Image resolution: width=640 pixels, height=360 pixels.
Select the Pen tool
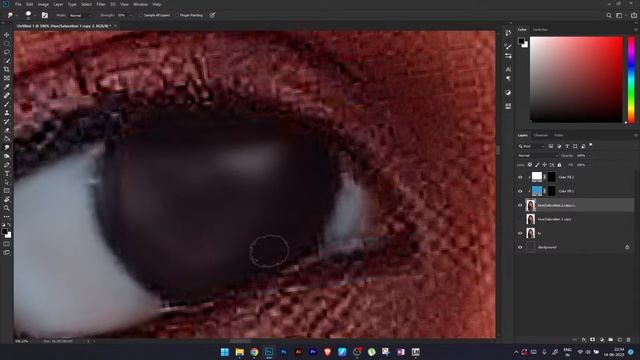coord(7,165)
